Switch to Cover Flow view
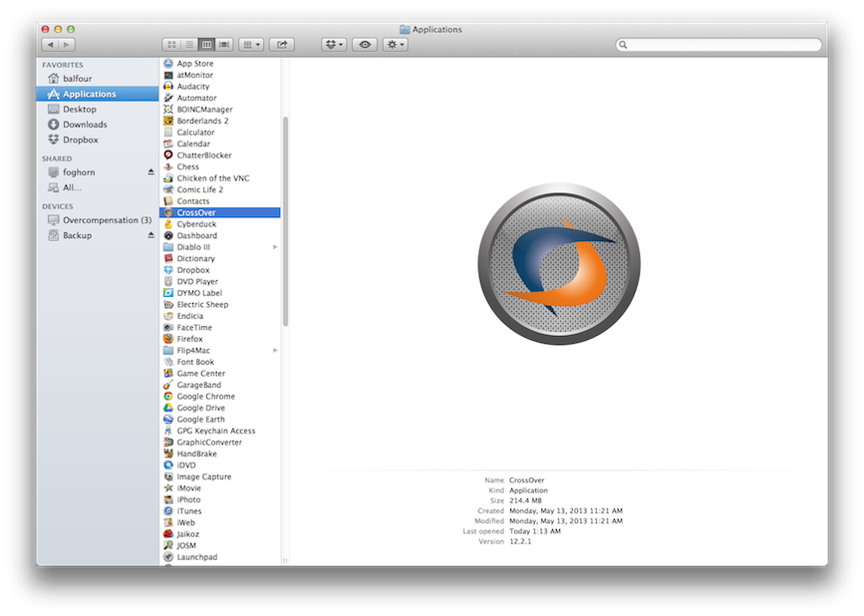864x616 pixels. (x=224, y=45)
